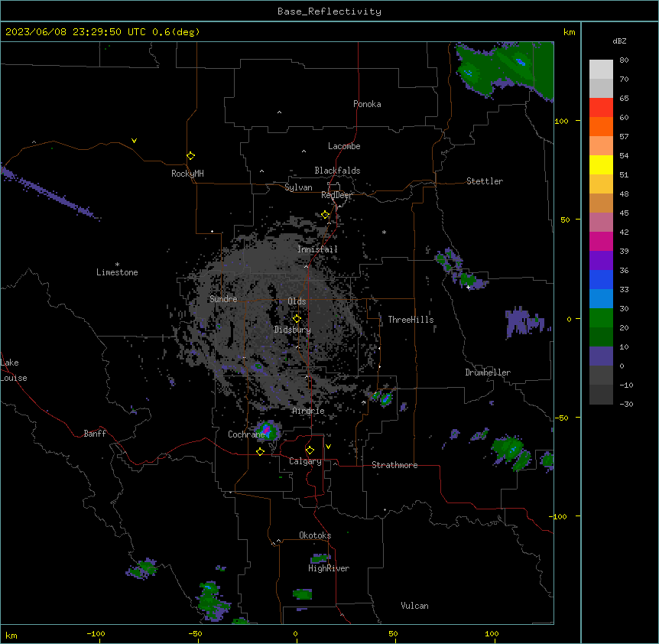Click the -30 value in the dBZ legend
Screen dimensions: 659x644
626,404
